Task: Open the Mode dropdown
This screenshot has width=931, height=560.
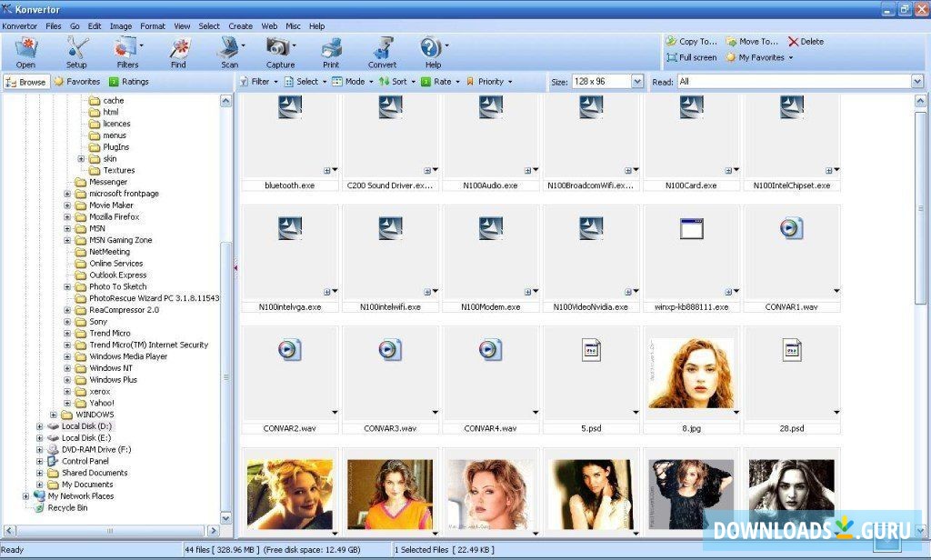Action: 353,82
